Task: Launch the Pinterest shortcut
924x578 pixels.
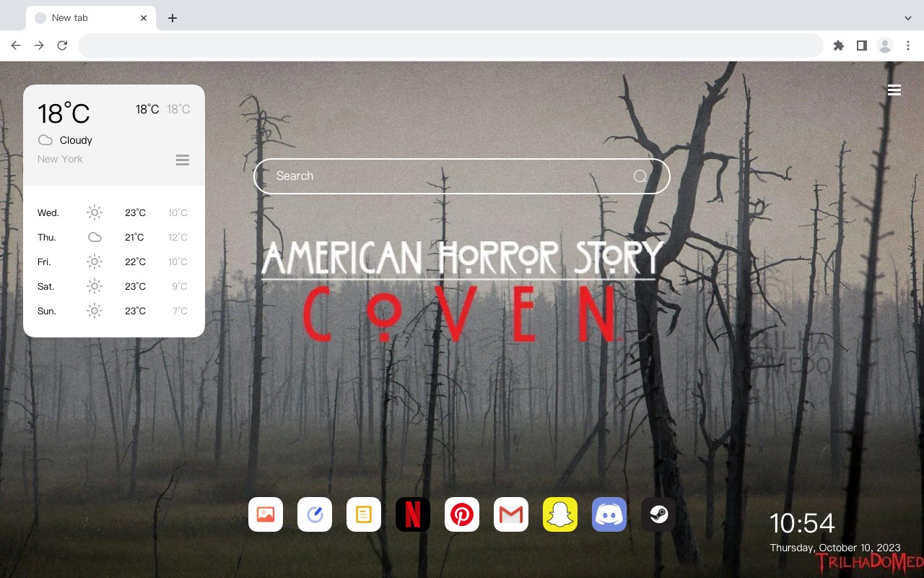Action: point(462,514)
